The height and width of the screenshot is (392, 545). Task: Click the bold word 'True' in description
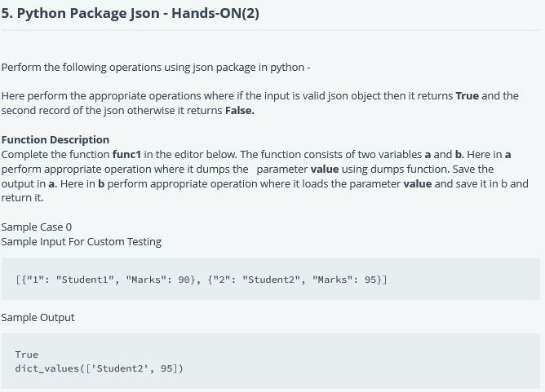point(467,95)
